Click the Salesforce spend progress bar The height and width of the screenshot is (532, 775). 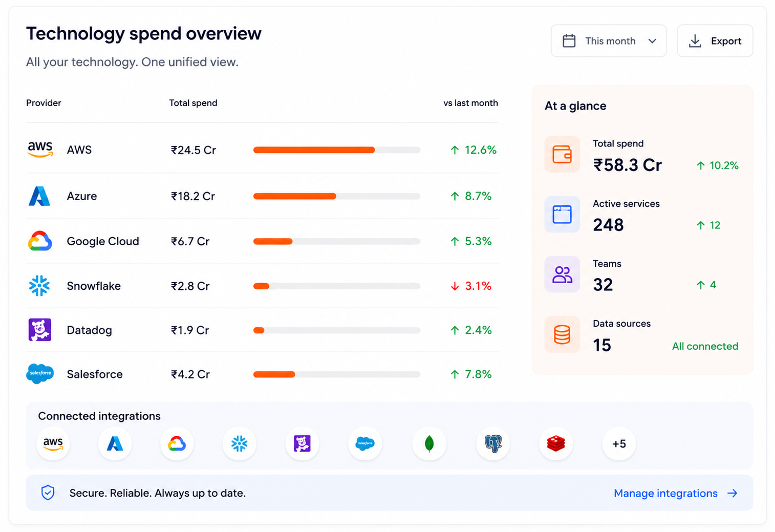tap(336, 374)
